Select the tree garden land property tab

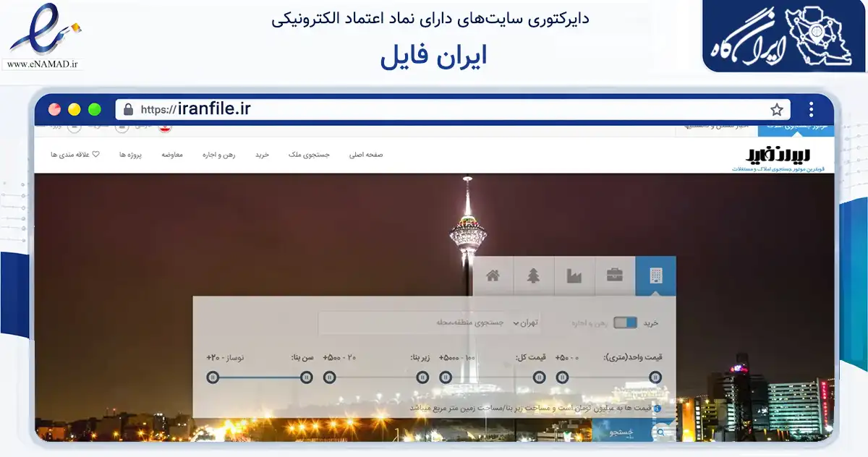[x=534, y=276]
